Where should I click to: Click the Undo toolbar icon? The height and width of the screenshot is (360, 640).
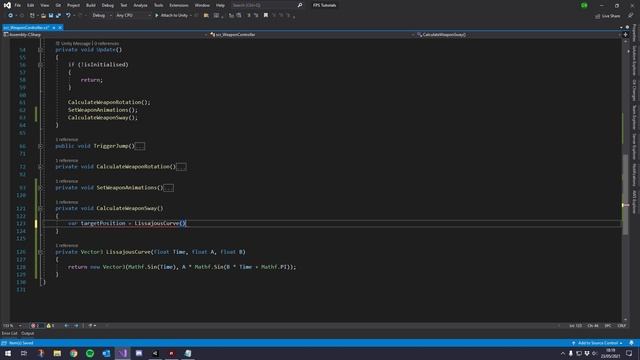68,16
